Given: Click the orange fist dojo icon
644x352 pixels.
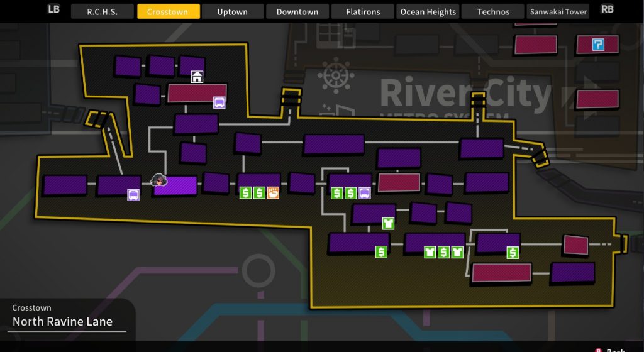Looking at the screenshot, I should (x=273, y=192).
